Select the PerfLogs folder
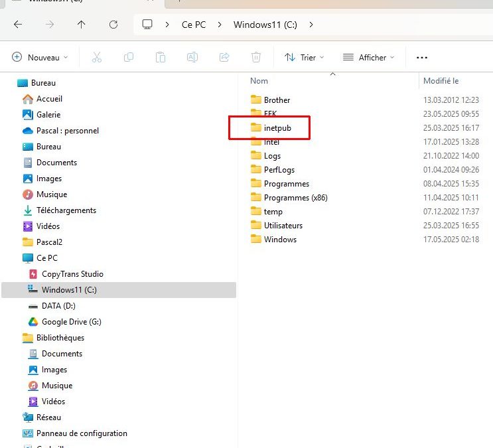 279,169
